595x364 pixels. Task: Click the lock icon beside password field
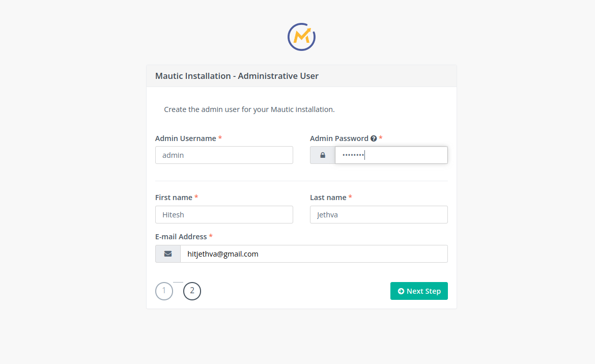323,155
